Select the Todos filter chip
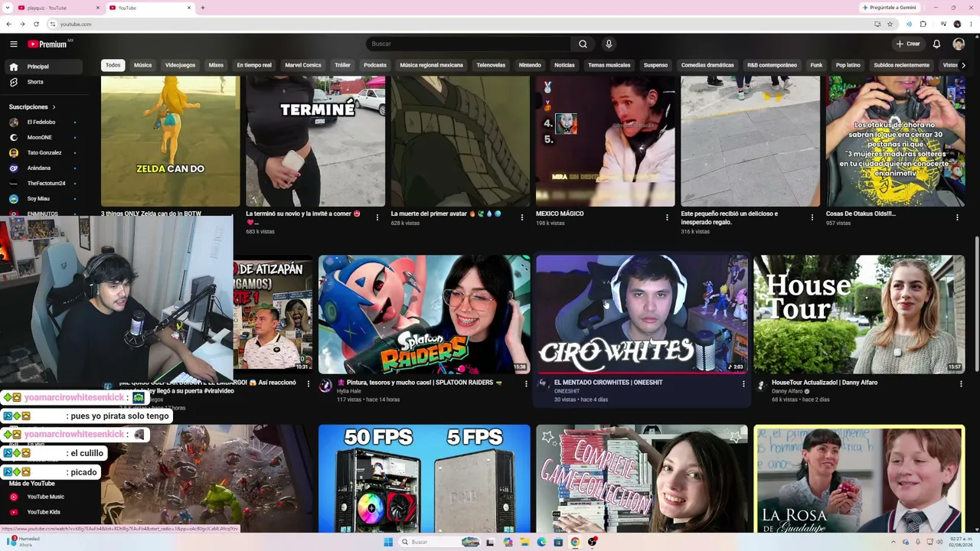 [113, 65]
